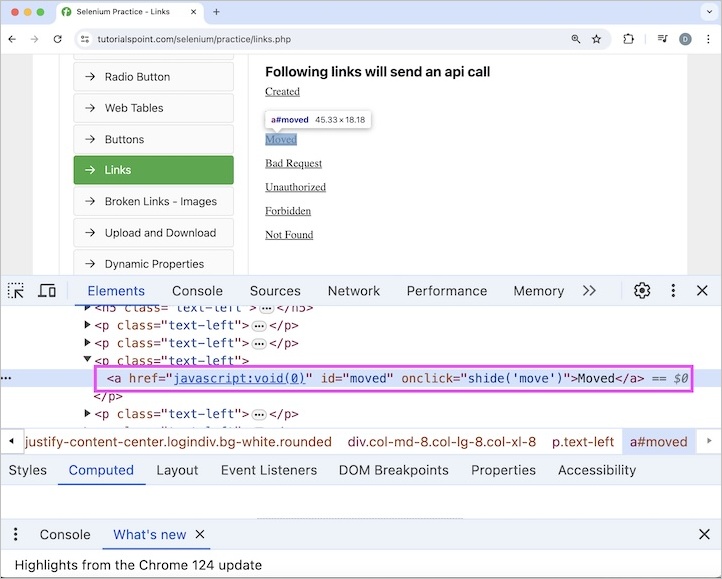
Task: Expand the first collapsed p.text-left element
Action: click(x=88, y=325)
